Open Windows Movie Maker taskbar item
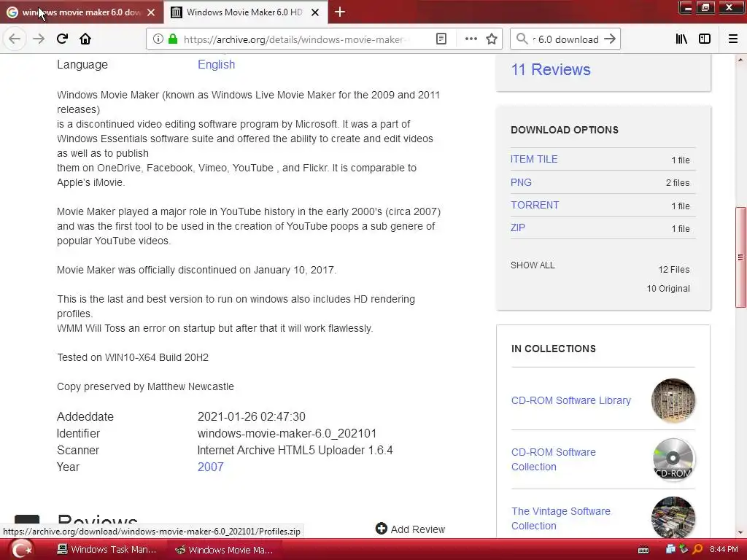 coord(224,550)
